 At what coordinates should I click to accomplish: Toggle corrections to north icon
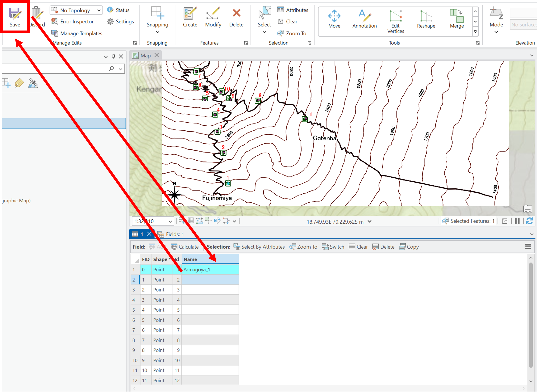pos(217,221)
